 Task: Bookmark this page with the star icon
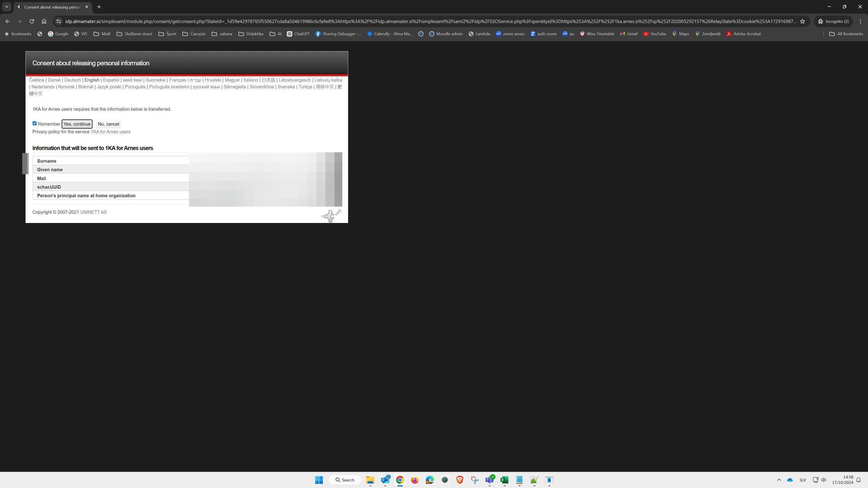(x=803, y=21)
